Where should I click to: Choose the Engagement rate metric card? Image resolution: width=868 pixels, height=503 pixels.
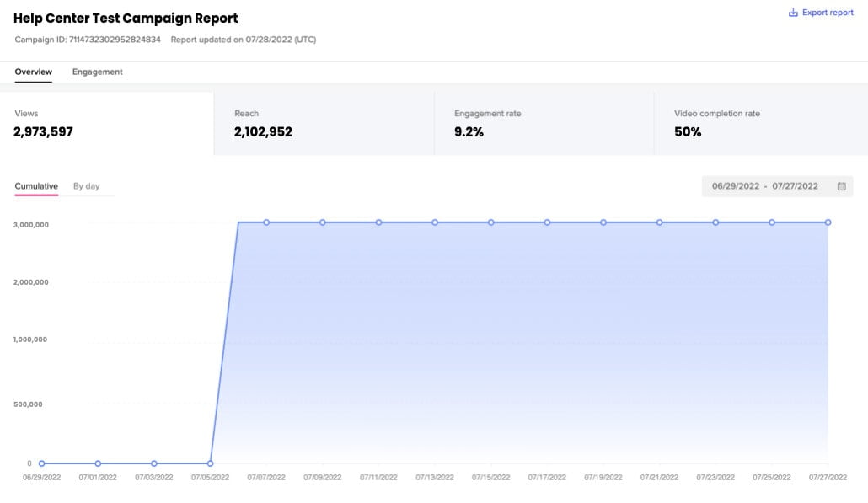[x=544, y=124]
